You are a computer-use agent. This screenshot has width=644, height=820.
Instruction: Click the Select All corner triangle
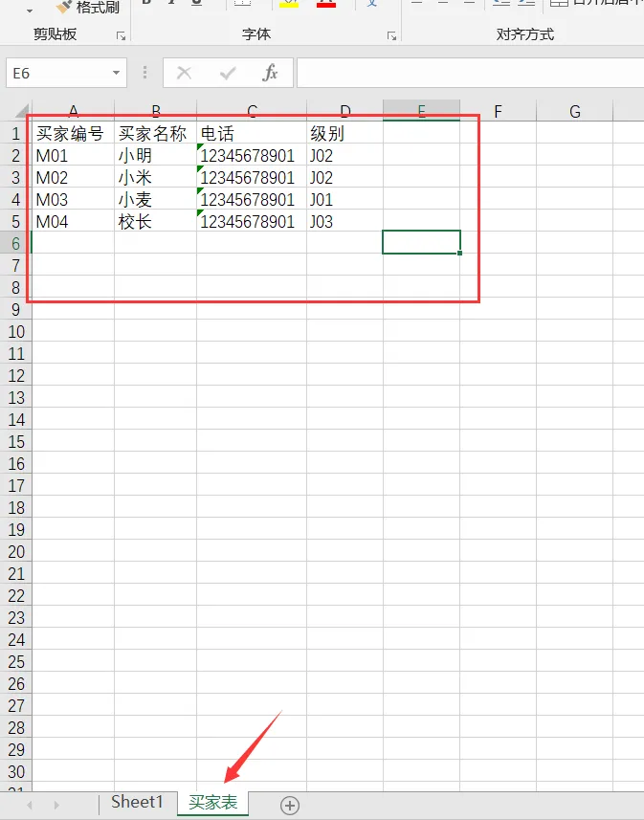pos(21,110)
